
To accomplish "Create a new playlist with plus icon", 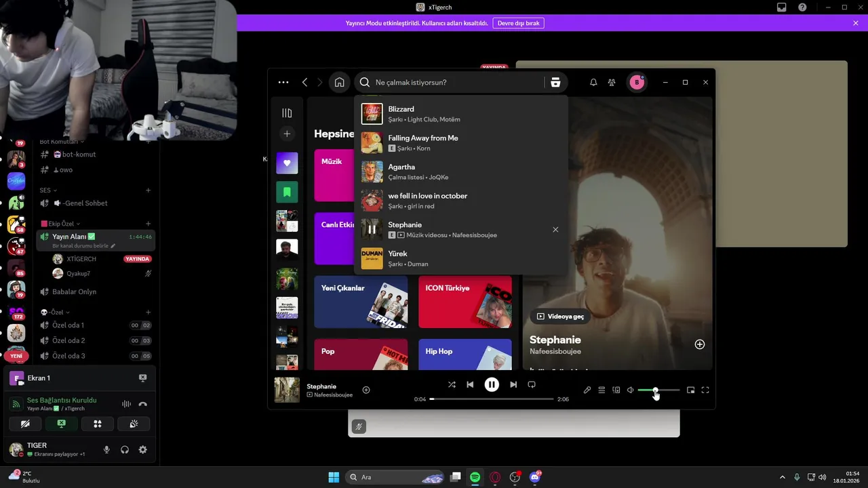I will pos(287,134).
